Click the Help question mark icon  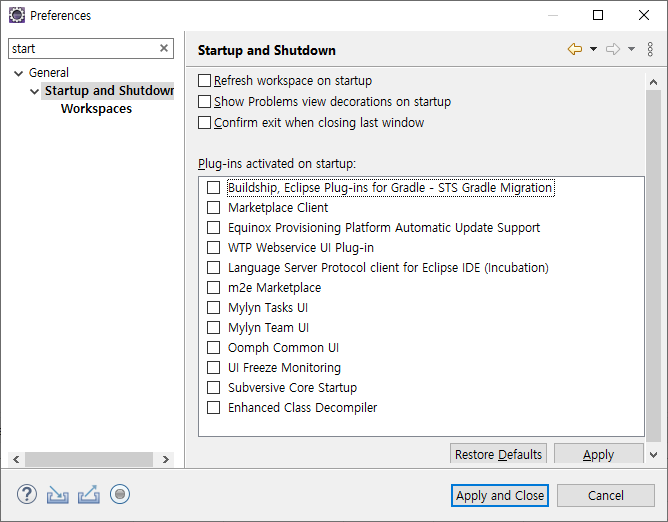point(27,495)
